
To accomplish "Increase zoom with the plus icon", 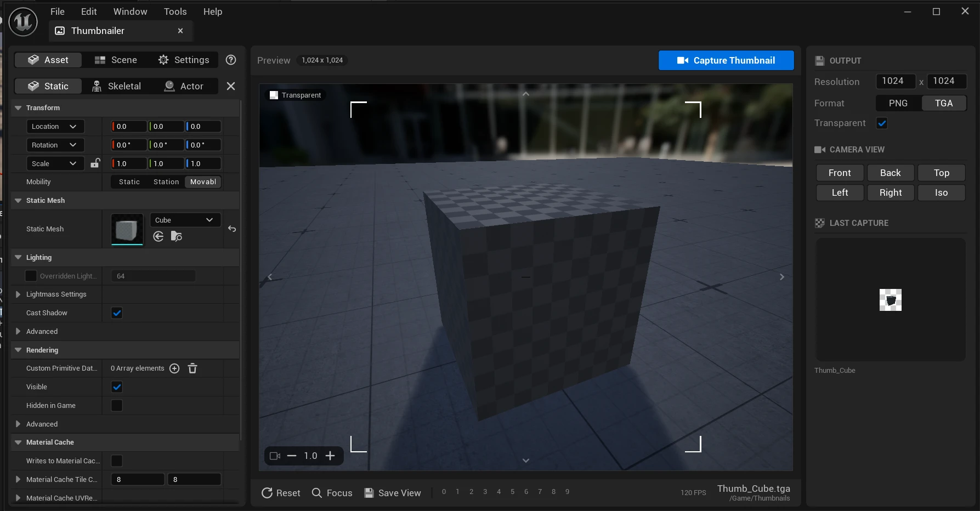I will pos(330,456).
